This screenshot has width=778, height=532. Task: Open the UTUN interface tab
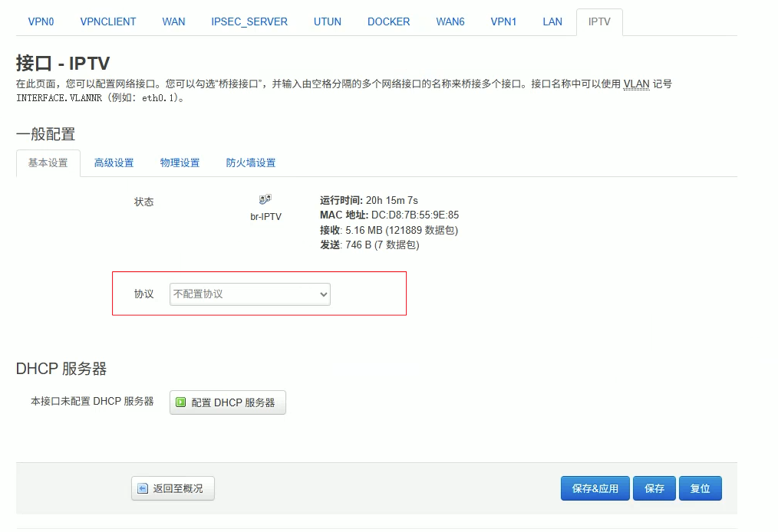pos(328,21)
